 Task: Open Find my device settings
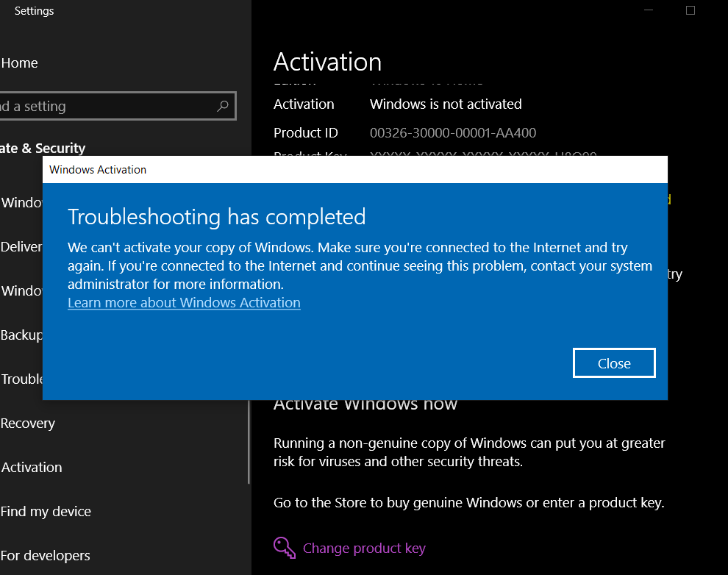point(46,512)
